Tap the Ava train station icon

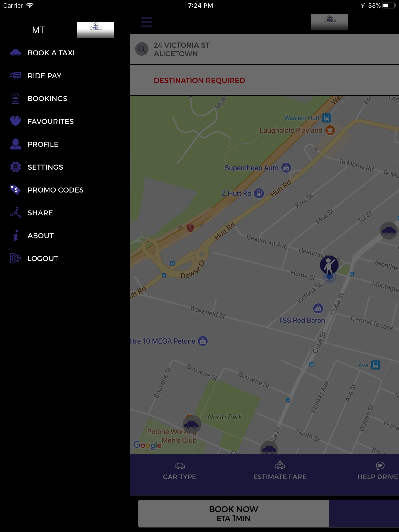375,365
